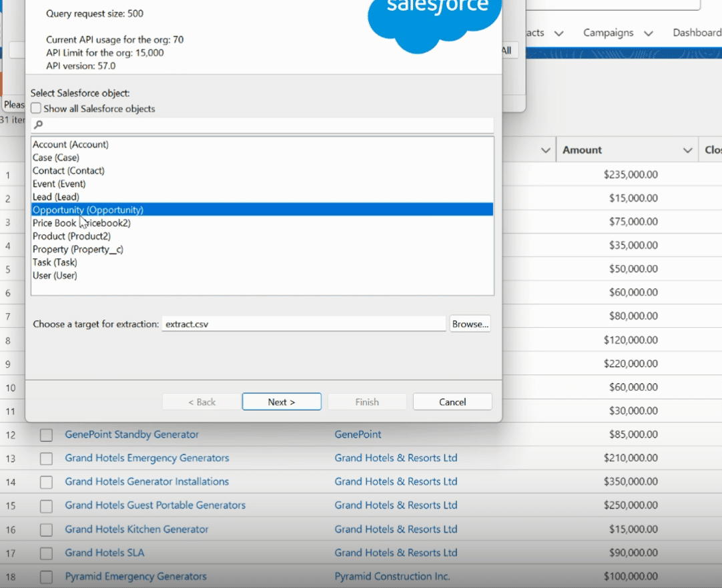Screen dimensions: 722x588
Task: Open Grand Hotels & Resorts Ltd link in row 13
Action: (396, 458)
